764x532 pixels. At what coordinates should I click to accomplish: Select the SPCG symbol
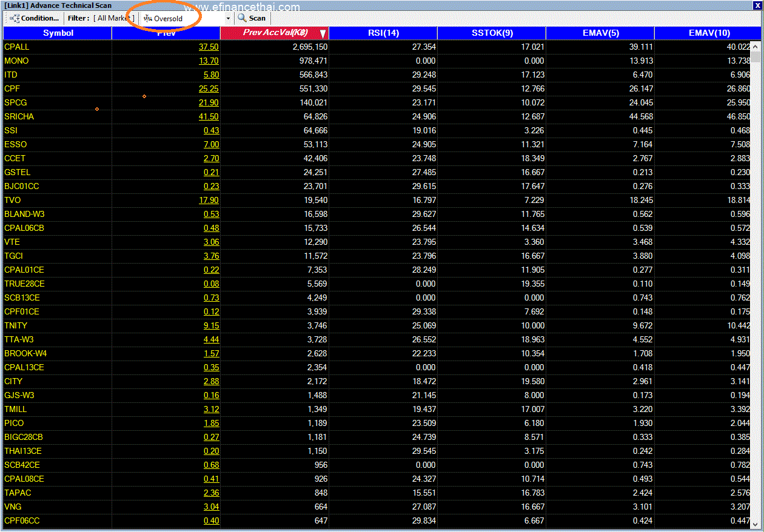(16, 102)
